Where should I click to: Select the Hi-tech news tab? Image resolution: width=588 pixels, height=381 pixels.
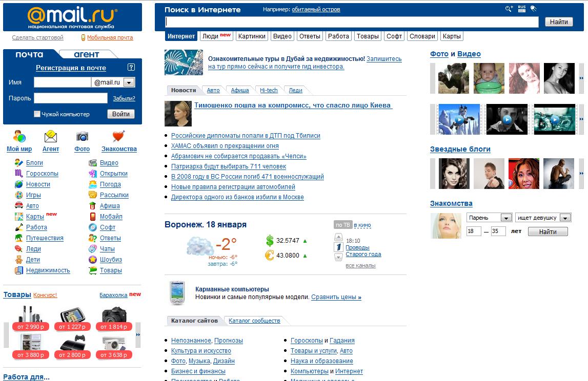coord(269,90)
